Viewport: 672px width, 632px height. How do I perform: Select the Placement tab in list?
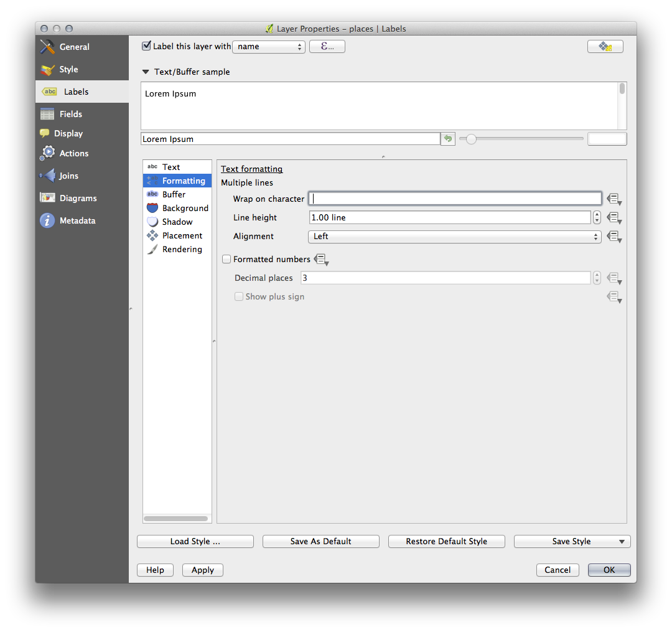coord(182,235)
